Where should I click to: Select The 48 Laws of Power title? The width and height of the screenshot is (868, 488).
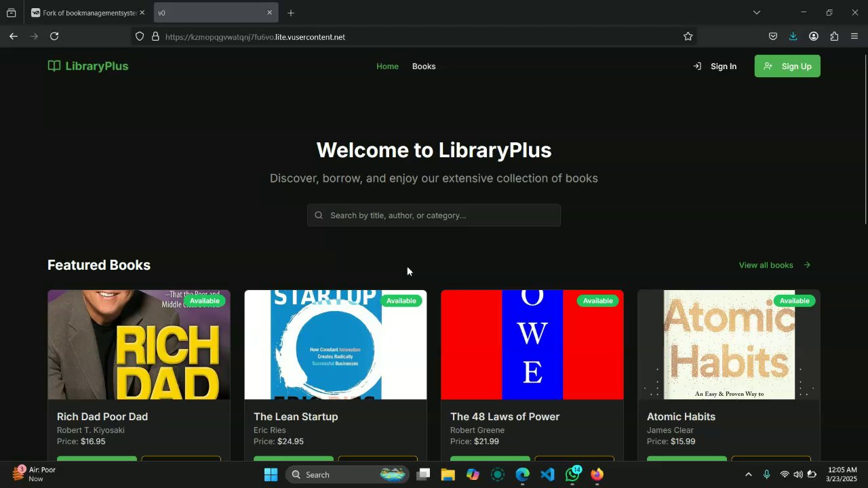point(505,417)
